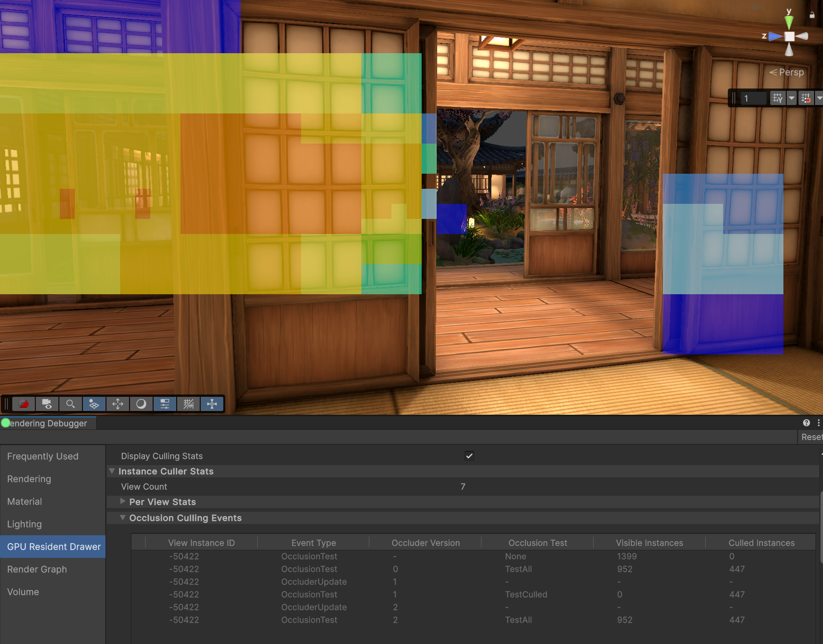Toggle the scene view rotation lock
The height and width of the screenshot is (644, 823).
pos(812,15)
